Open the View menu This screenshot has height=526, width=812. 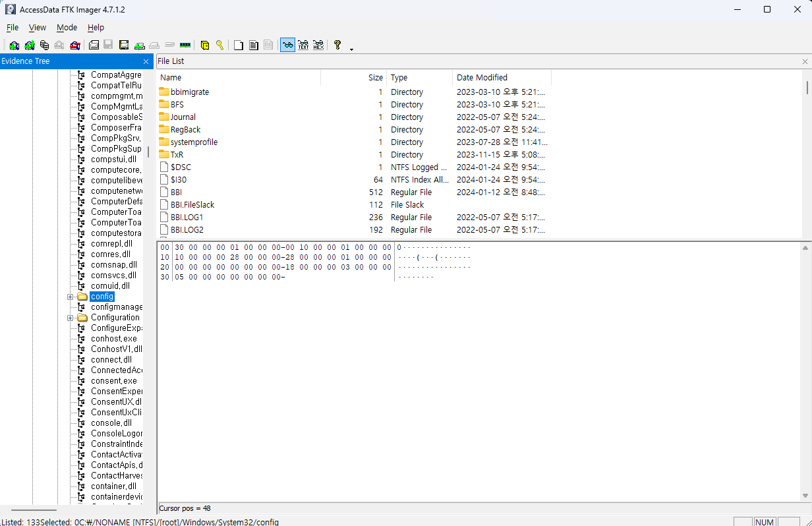38,28
